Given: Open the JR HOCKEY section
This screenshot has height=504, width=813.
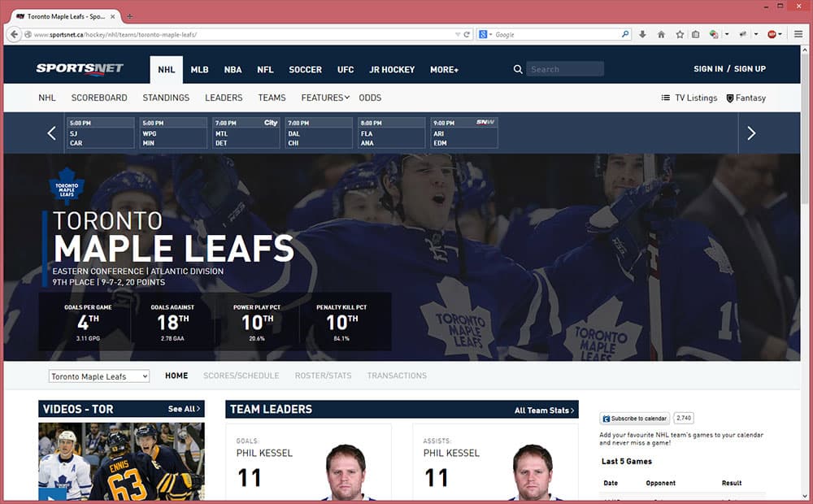Looking at the screenshot, I should click(x=392, y=69).
